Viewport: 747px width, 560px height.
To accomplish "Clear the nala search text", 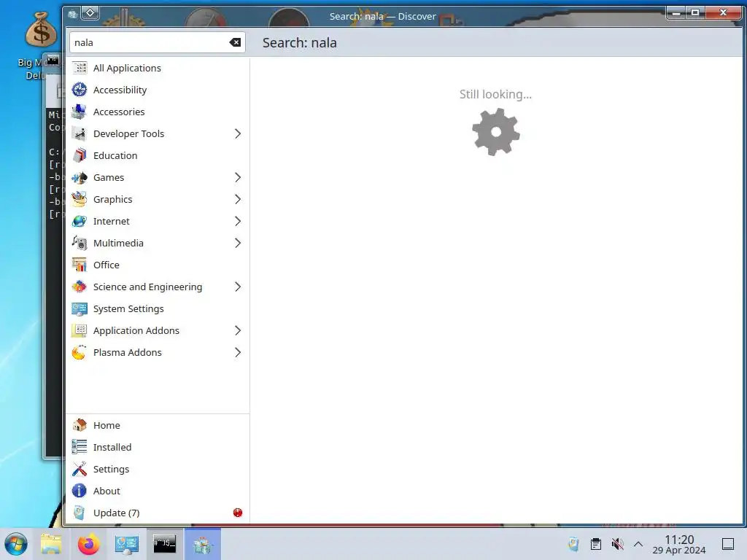I will pyautogui.click(x=235, y=42).
